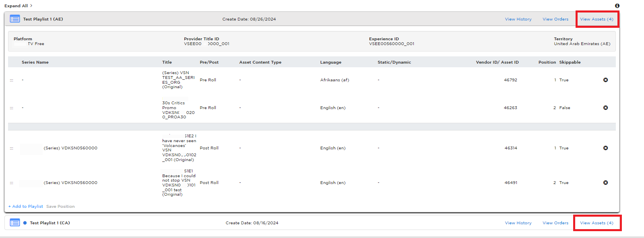Remove the asset 46263 row
Screen dimensions: 644x238
point(605,108)
